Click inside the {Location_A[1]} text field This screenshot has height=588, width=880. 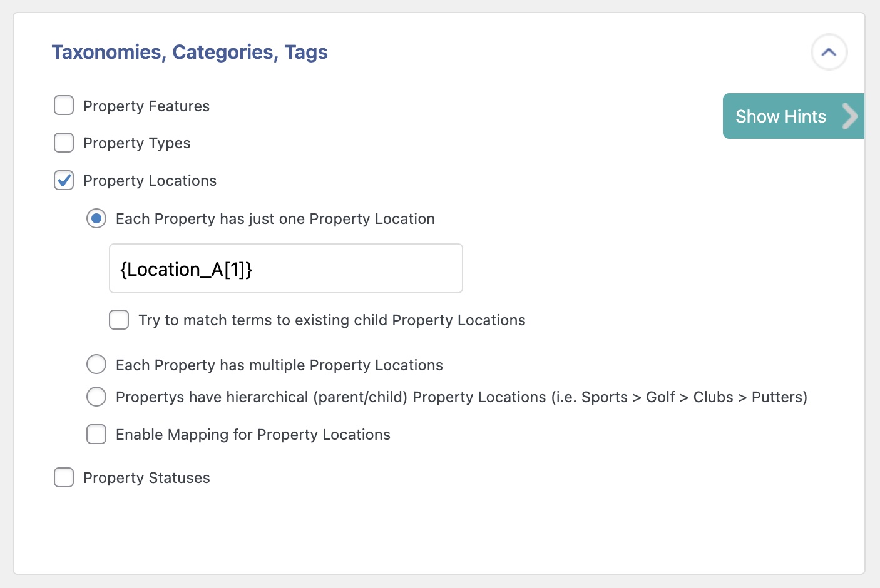point(285,268)
